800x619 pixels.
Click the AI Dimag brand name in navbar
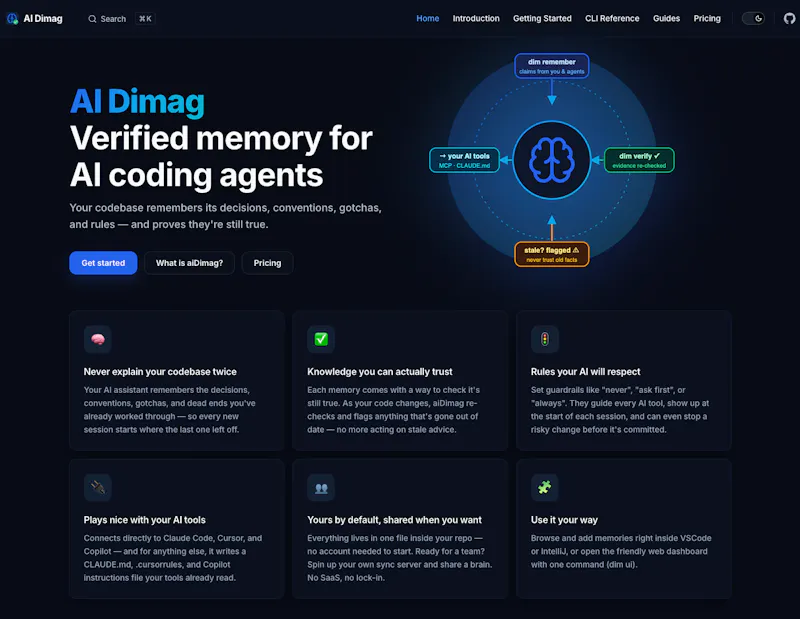click(x=43, y=19)
